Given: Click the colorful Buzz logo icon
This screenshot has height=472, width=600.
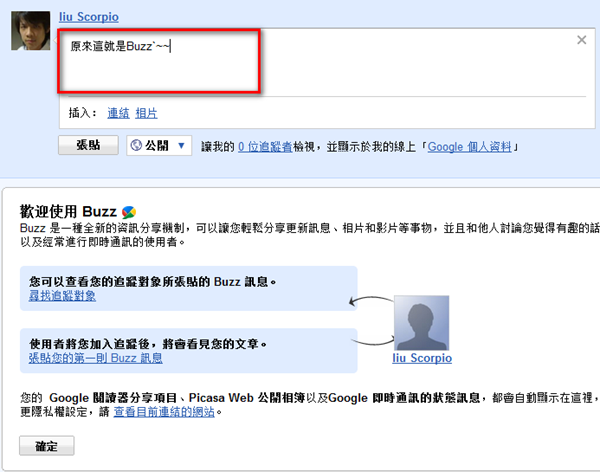Looking at the screenshot, I should click(129, 212).
